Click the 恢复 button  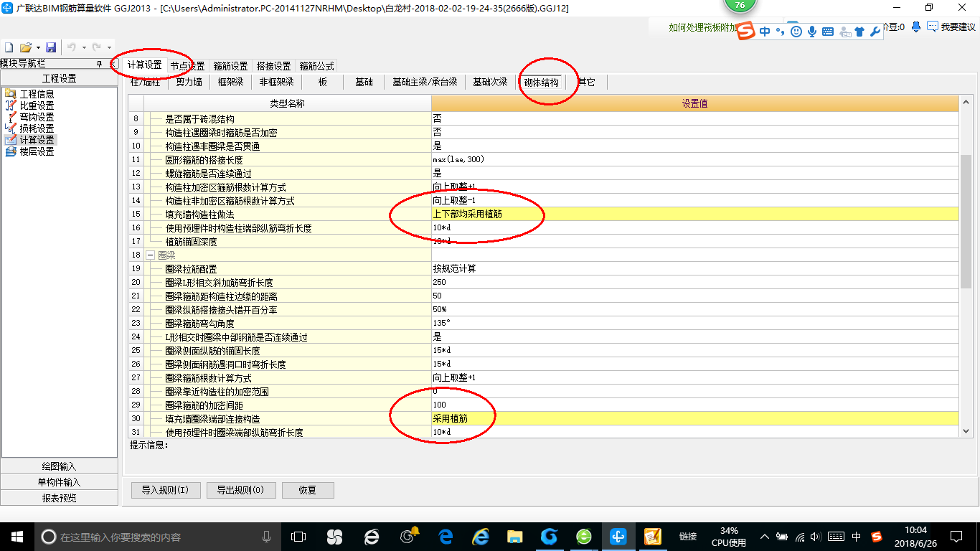coord(308,490)
